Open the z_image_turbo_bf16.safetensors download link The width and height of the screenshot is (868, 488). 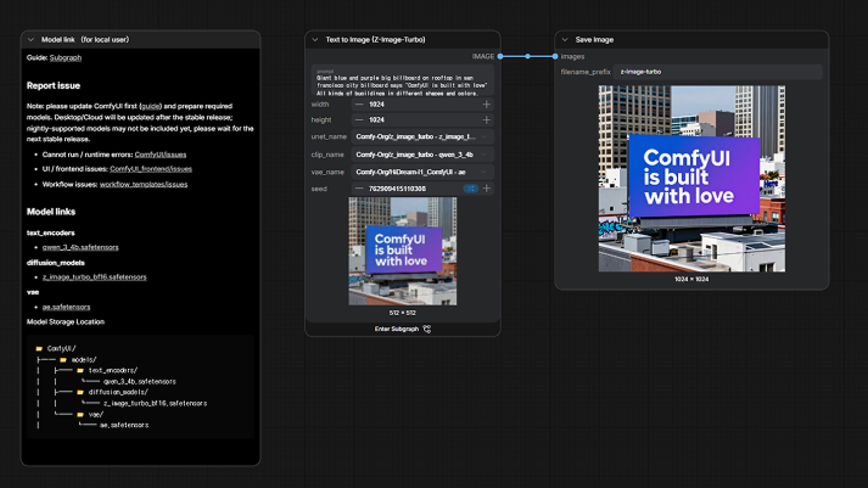pos(95,277)
